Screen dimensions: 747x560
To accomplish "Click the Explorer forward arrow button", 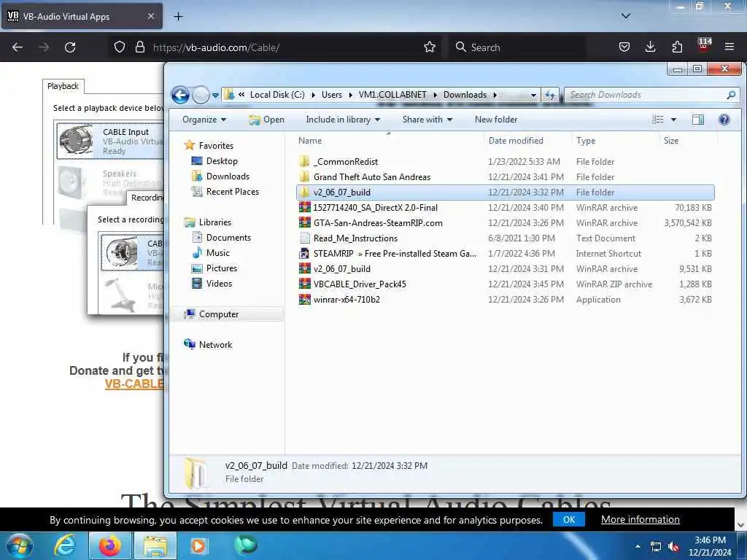I will [x=201, y=95].
